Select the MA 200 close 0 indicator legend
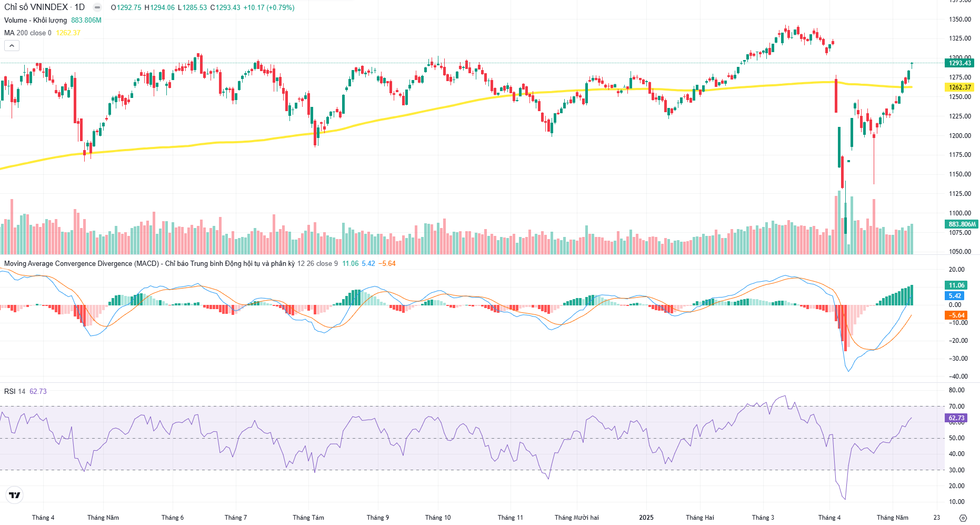Image resolution: width=980 pixels, height=525 pixels. click(x=28, y=33)
